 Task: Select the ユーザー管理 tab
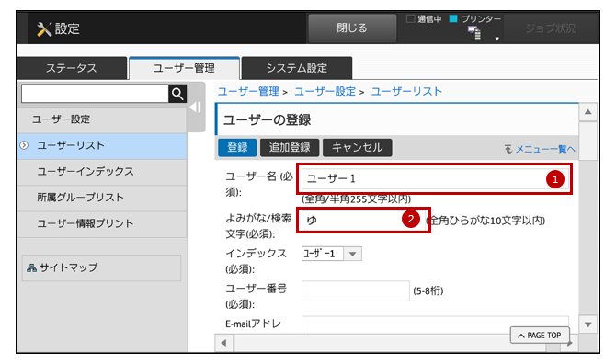click(x=184, y=68)
